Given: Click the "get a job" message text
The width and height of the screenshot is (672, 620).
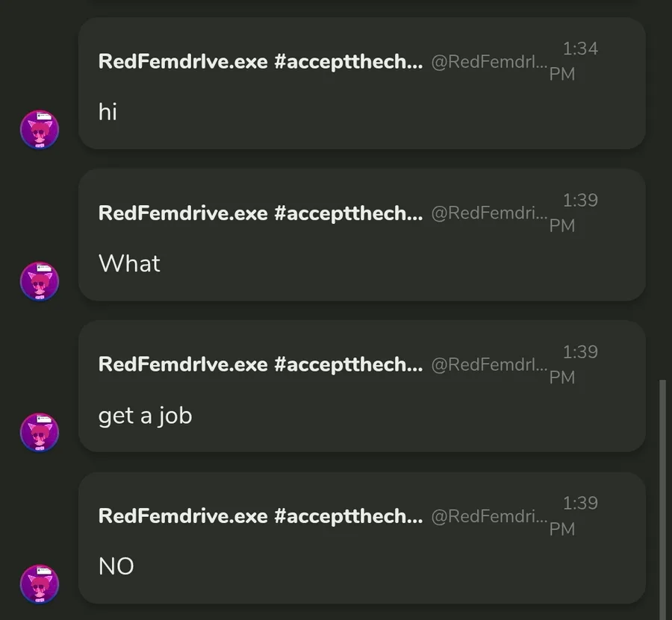Looking at the screenshot, I should (x=146, y=416).
